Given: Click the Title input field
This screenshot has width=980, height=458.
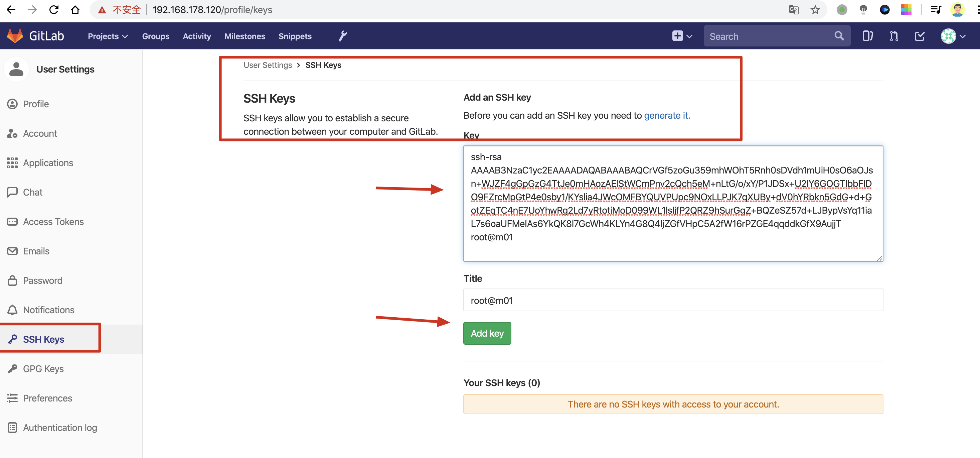Looking at the screenshot, I should click(673, 300).
